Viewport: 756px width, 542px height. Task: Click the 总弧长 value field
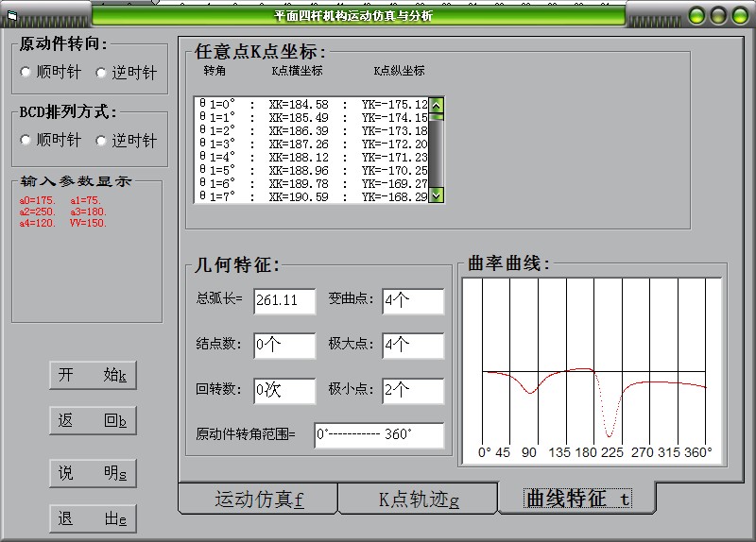[x=284, y=301]
